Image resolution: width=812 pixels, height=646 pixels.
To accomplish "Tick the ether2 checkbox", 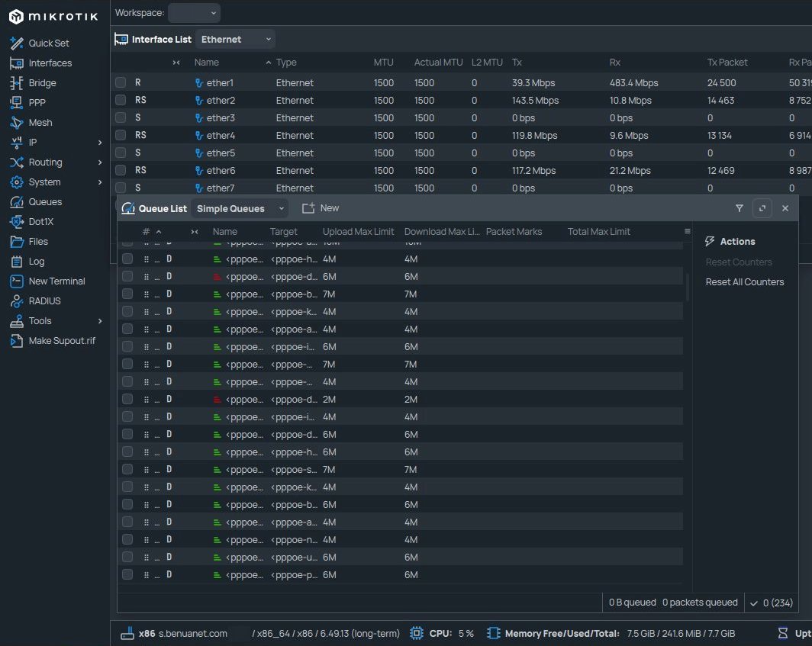I will pyautogui.click(x=121, y=101).
